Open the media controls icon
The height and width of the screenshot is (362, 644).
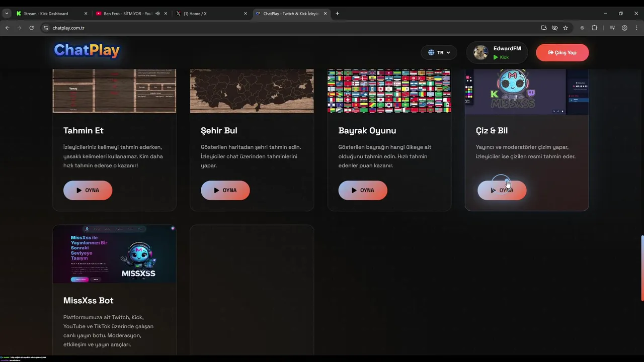(x=612, y=28)
